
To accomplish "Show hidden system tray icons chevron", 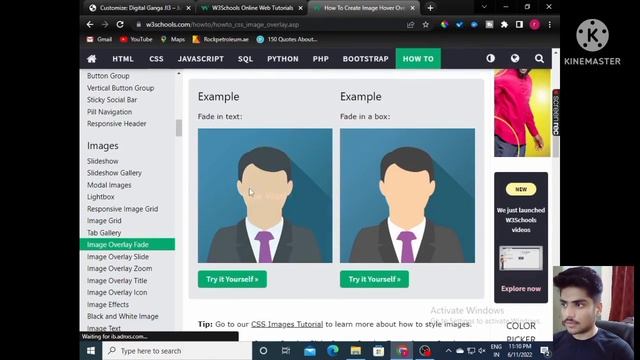I will (448, 351).
